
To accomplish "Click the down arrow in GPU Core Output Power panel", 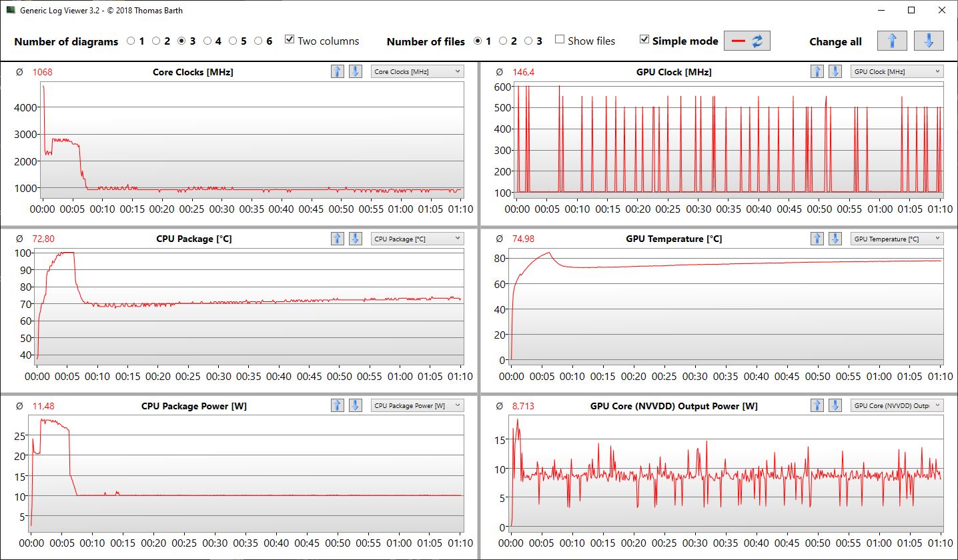I will click(835, 405).
